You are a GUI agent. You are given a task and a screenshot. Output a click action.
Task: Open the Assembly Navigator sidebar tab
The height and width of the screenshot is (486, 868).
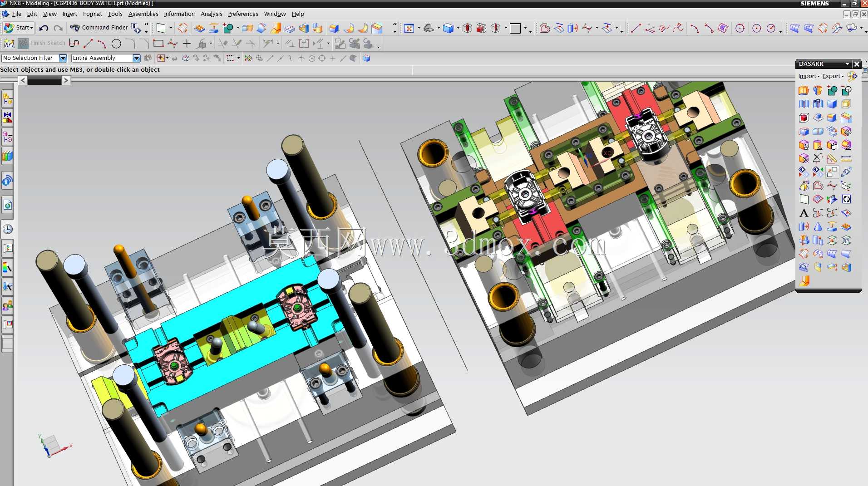click(x=7, y=98)
